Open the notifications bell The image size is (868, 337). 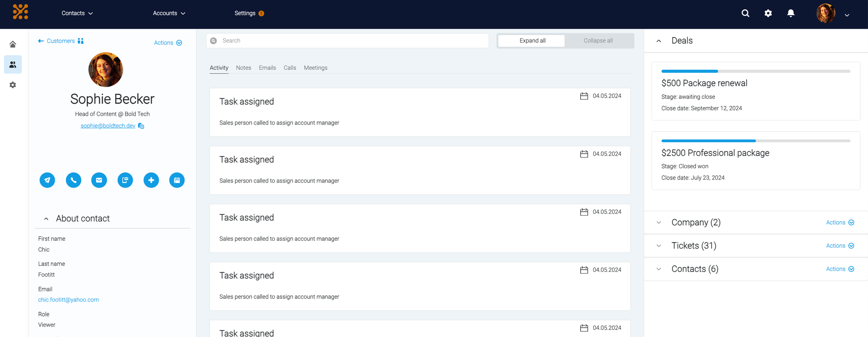[x=791, y=13]
